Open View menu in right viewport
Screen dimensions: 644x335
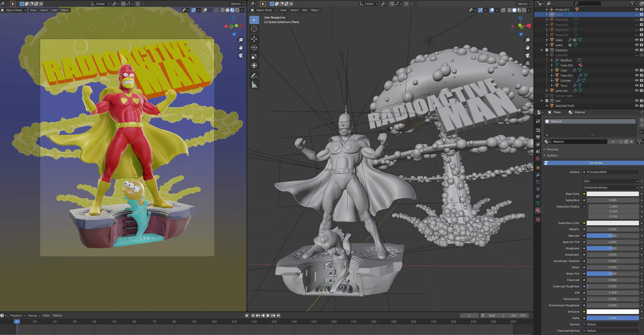click(x=283, y=10)
